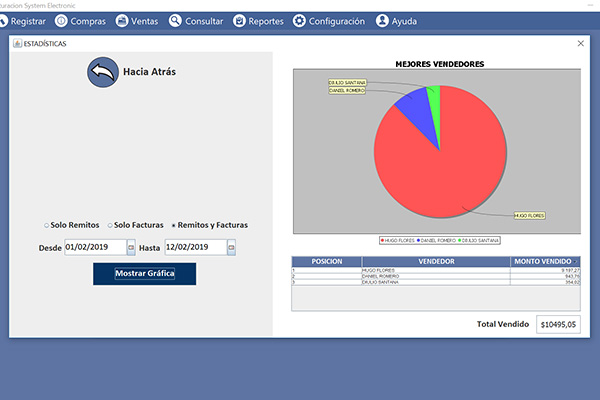Open the Registrar menu
This screenshot has height=400, width=600.
[x=22, y=21]
